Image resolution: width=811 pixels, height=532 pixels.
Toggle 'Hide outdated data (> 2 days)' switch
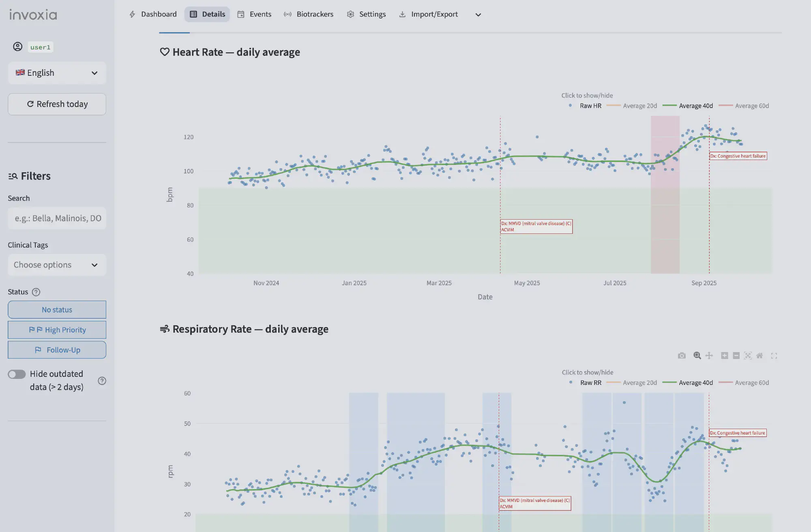[17, 374]
